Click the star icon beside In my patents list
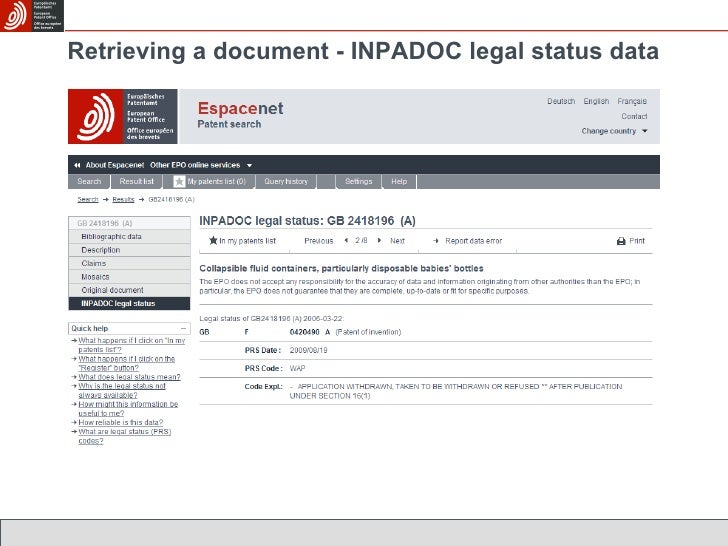 click(x=213, y=240)
